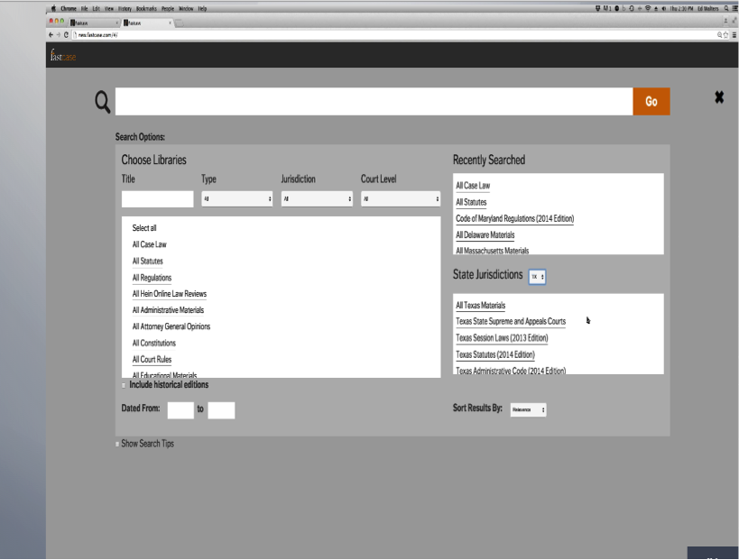Click the Fastcase logo in the header

[63, 56]
